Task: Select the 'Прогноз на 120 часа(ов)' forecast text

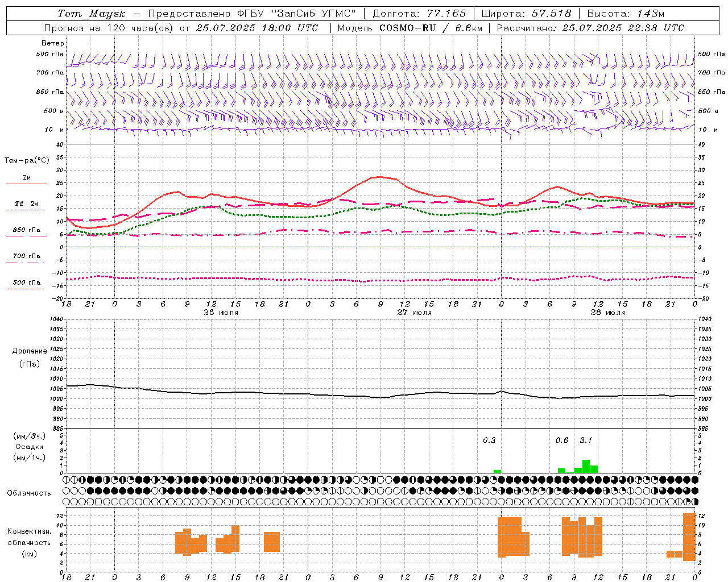Action: (109, 28)
